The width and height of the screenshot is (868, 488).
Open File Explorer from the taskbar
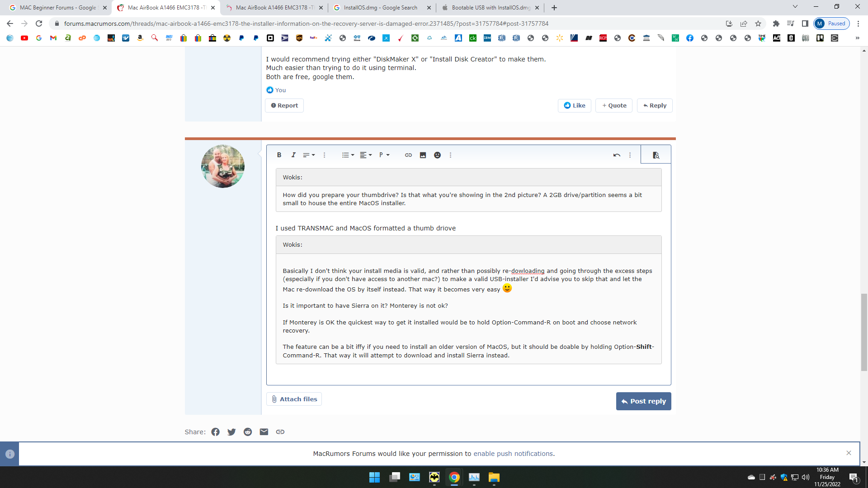(x=494, y=478)
